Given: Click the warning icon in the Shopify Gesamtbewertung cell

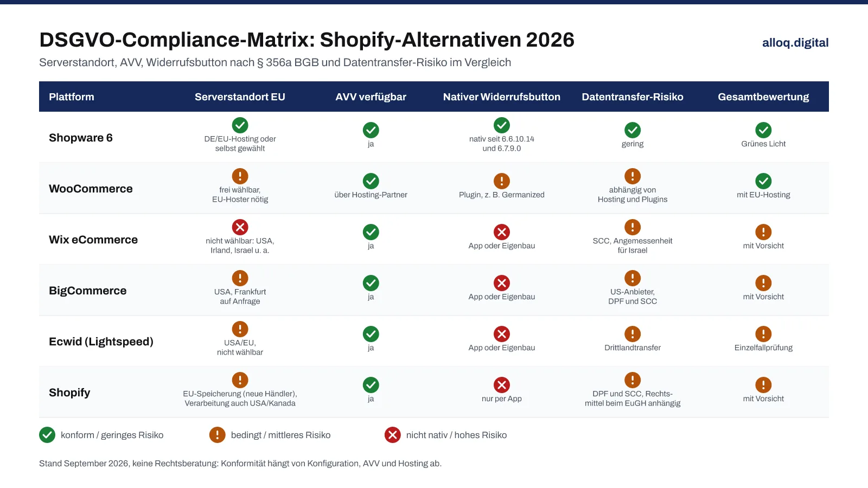Looking at the screenshot, I should (x=763, y=385).
